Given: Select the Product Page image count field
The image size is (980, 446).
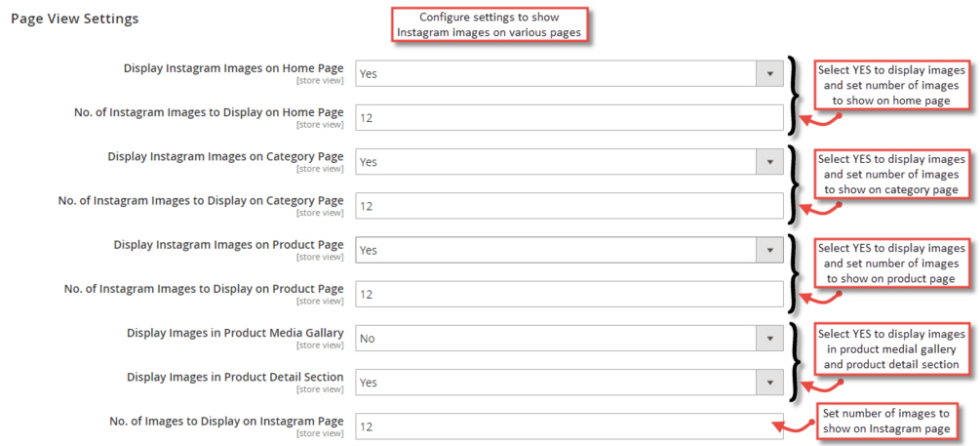Looking at the screenshot, I should [568, 294].
